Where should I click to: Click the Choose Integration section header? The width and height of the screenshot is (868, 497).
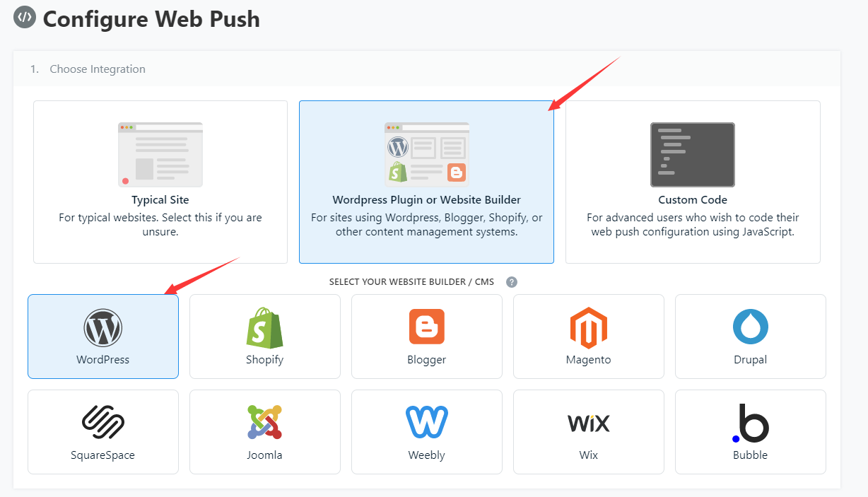(x=427, y=69)
